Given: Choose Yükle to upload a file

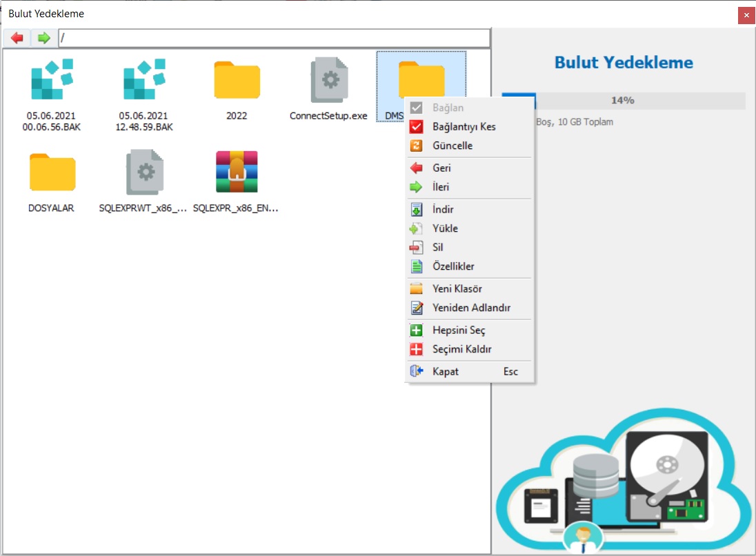Looking at the screenshot, I should (445, 228).
